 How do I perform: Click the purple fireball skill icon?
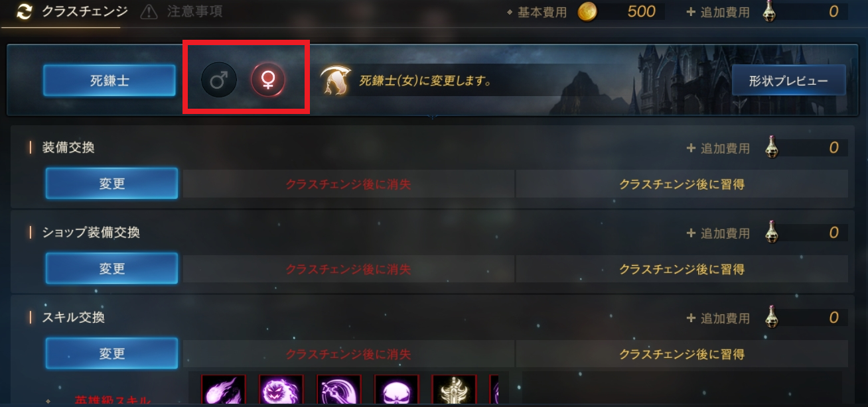pos(224,391)
